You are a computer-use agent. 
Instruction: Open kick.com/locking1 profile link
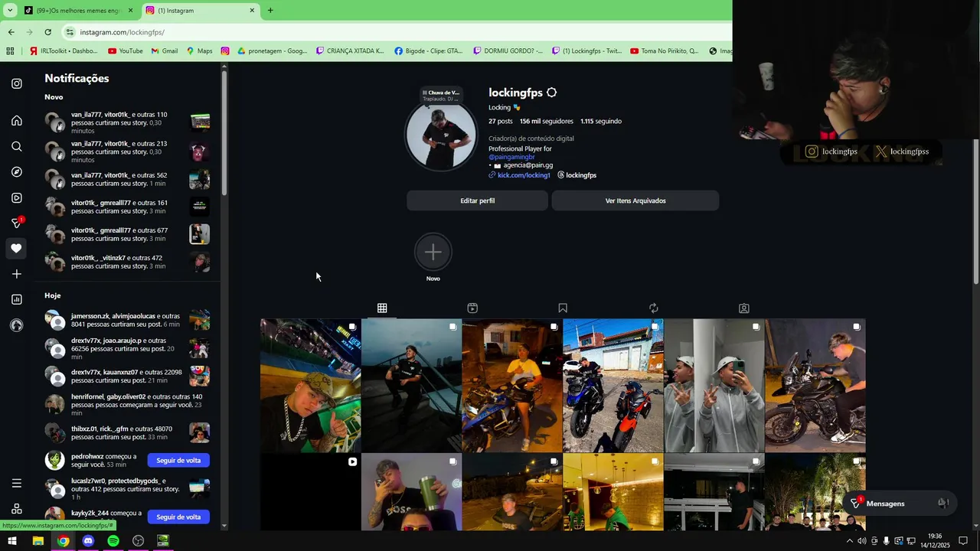(524, 175)
